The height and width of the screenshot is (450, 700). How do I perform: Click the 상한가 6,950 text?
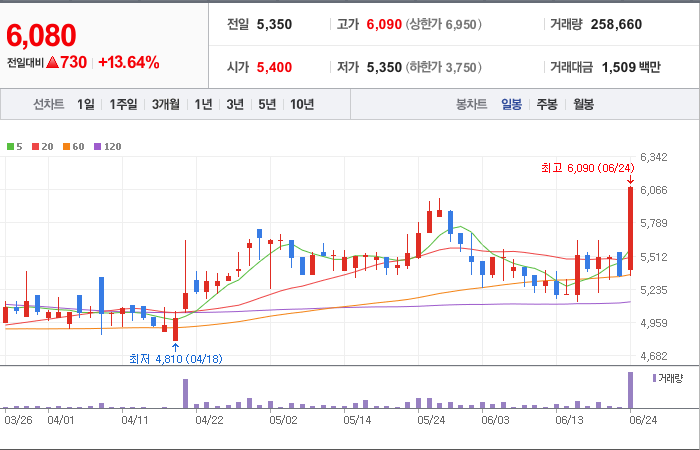(x=444, y=24)
